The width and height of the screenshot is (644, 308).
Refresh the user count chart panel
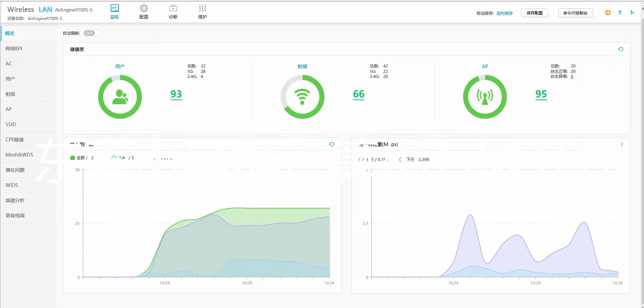tap(331, 144)
